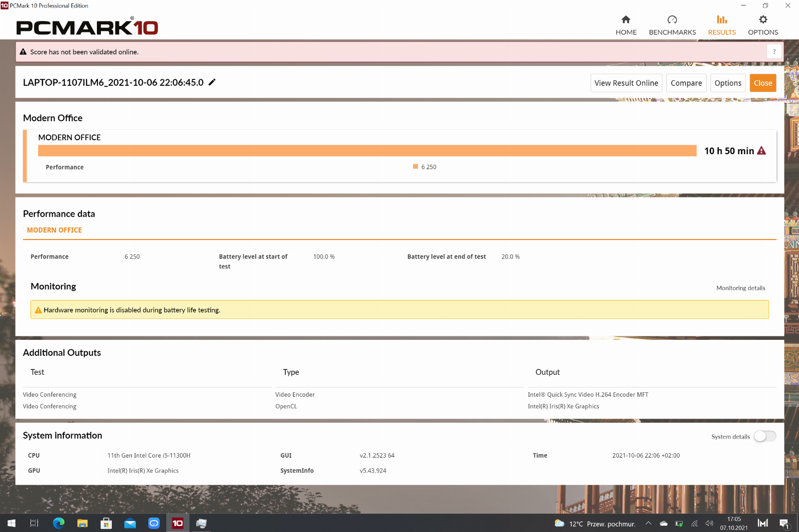Image resolution: width=799 pixels, height=532 pixels.
Task: Open the BENCHMARKS section
Action: pyautogui.click(x=672, y=25)
